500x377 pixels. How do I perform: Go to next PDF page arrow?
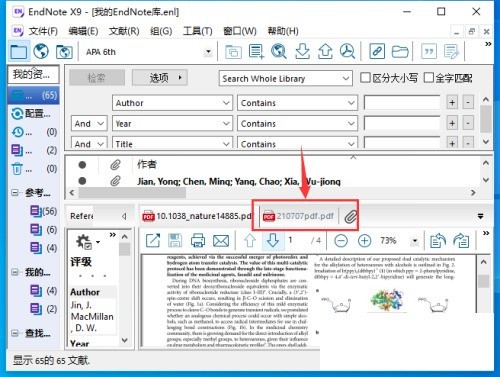(273, 240)
